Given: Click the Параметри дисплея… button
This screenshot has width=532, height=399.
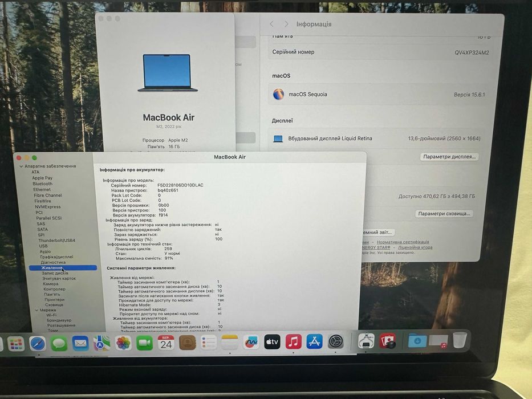Looking at the screenshot, I should click(x=449, y=156).
